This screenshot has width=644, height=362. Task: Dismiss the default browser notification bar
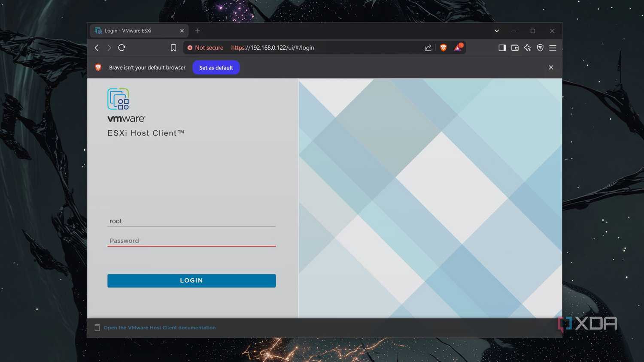point(551,67)
